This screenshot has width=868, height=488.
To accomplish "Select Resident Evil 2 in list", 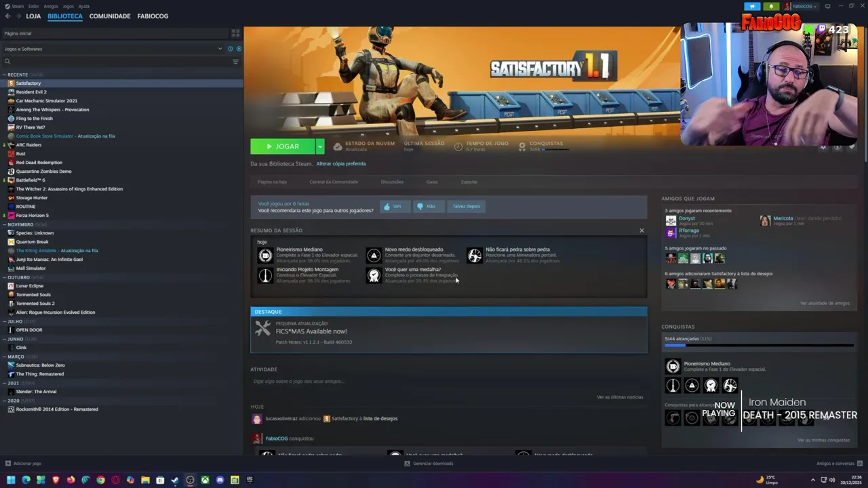I will click(x=31, y=92).
